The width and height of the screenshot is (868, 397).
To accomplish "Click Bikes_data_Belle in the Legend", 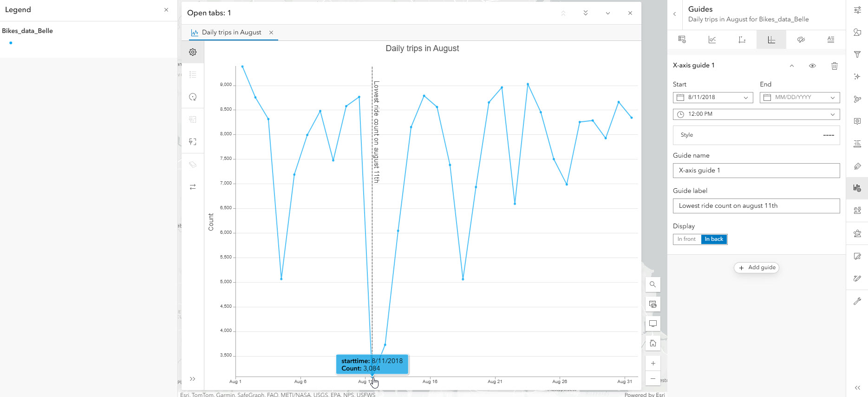I will coord(27,31).
